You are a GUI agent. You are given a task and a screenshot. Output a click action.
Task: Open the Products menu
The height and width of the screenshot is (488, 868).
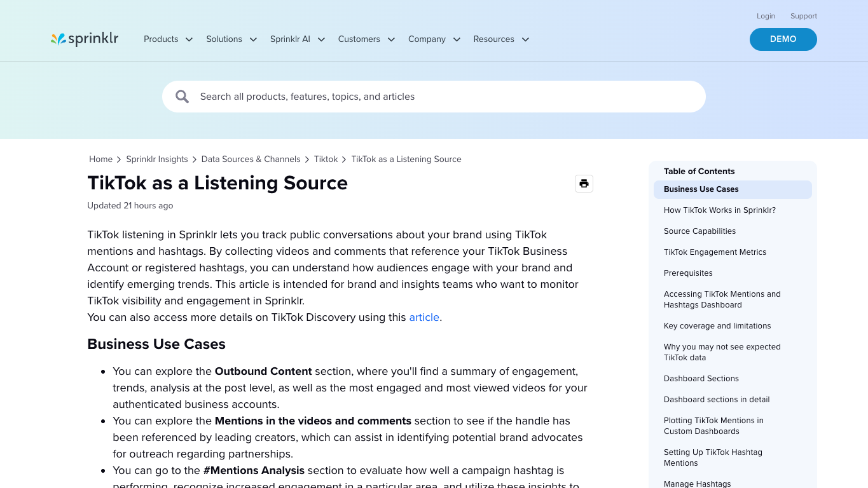[x=161, y=39]
